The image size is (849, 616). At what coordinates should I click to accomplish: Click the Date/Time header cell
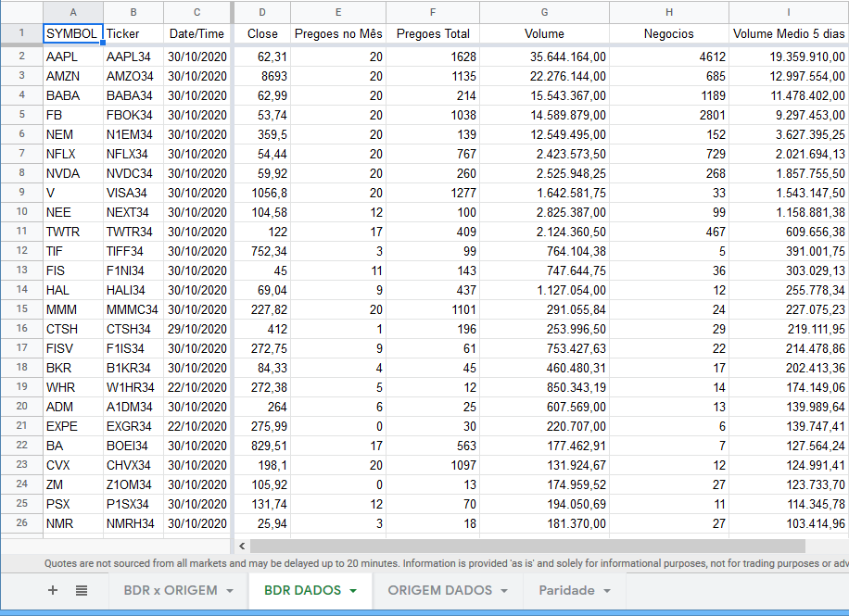[197, 33]
